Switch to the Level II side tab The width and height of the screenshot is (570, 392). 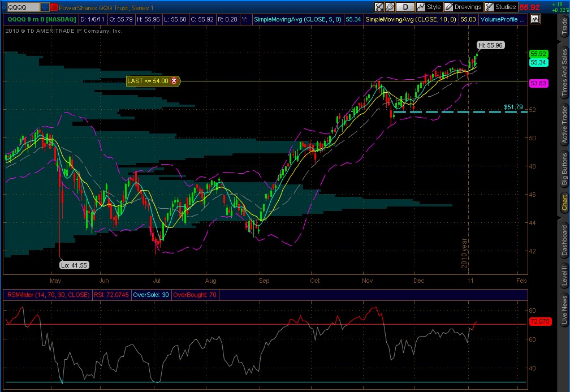[564, 275]
